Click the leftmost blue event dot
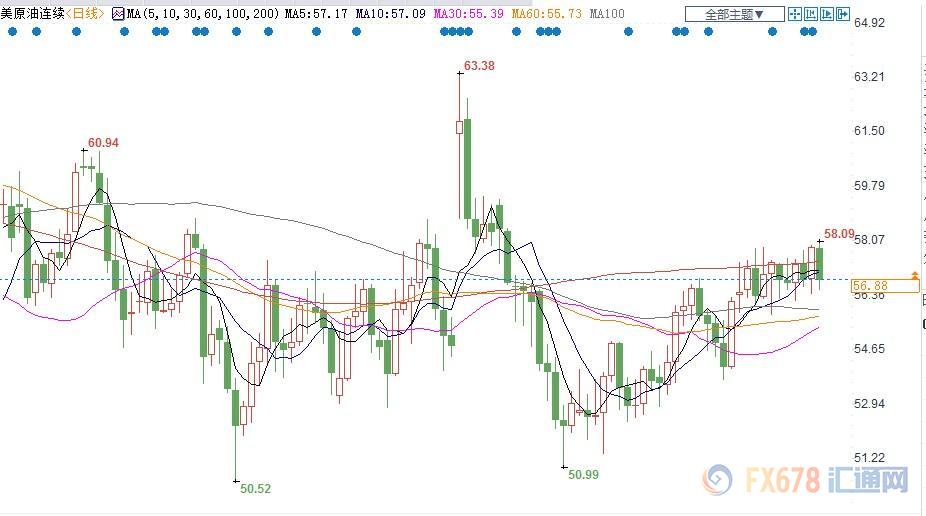Viewport: 926px width, 516px height. click(x=12, y=31)
